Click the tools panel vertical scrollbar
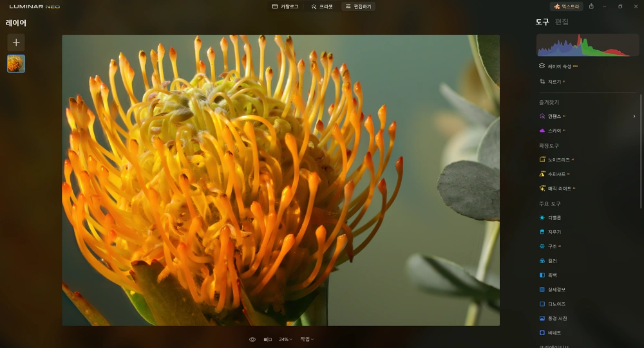The width and height of the screenshot is (644, 348). tap(641, 152)
